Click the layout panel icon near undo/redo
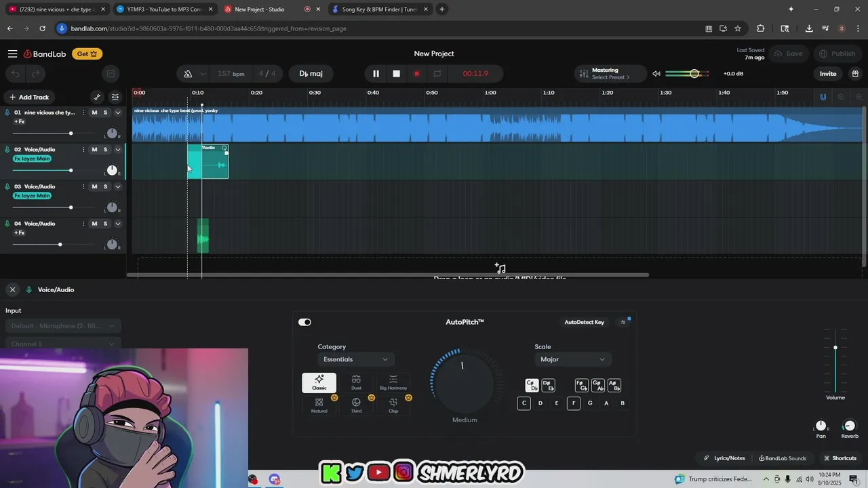The image size is (868, 488). (111, 74)
